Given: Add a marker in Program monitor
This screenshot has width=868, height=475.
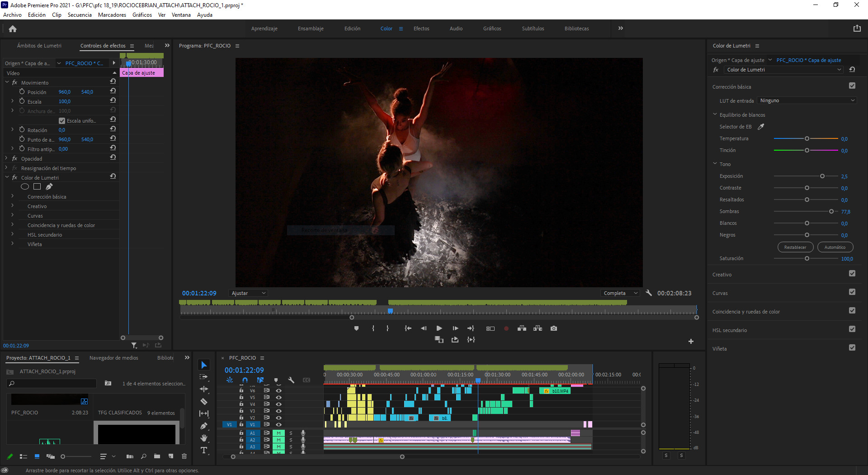Looking at the screenshot, I should click(x=356, y=328).
